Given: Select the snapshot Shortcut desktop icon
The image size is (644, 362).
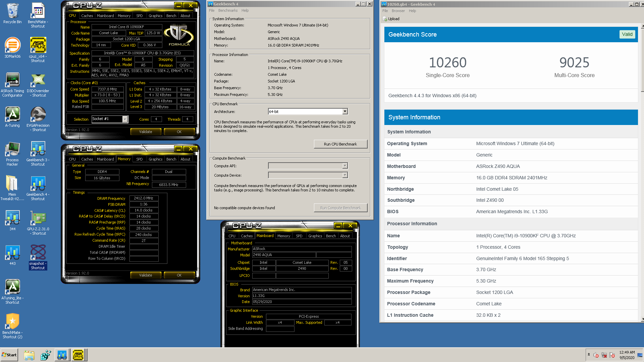Looking at the screenshot, I should point(38,257).
